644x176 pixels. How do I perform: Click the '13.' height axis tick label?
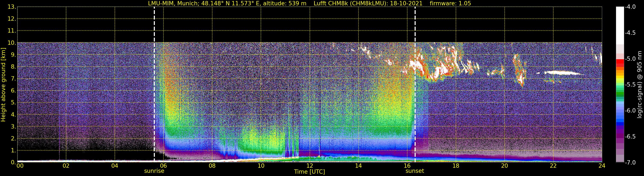12,7
